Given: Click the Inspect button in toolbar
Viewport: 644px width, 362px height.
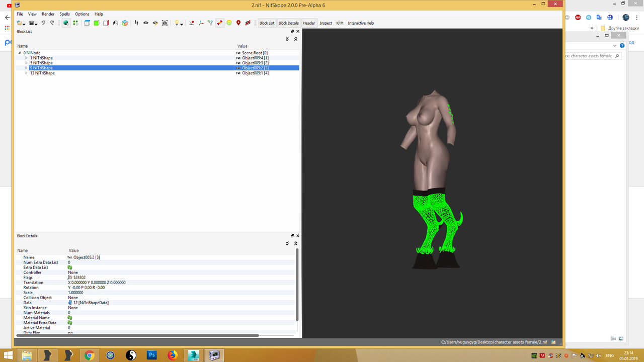Looking at the screenshot, I should pyautogui.click(x=326, y=23).
